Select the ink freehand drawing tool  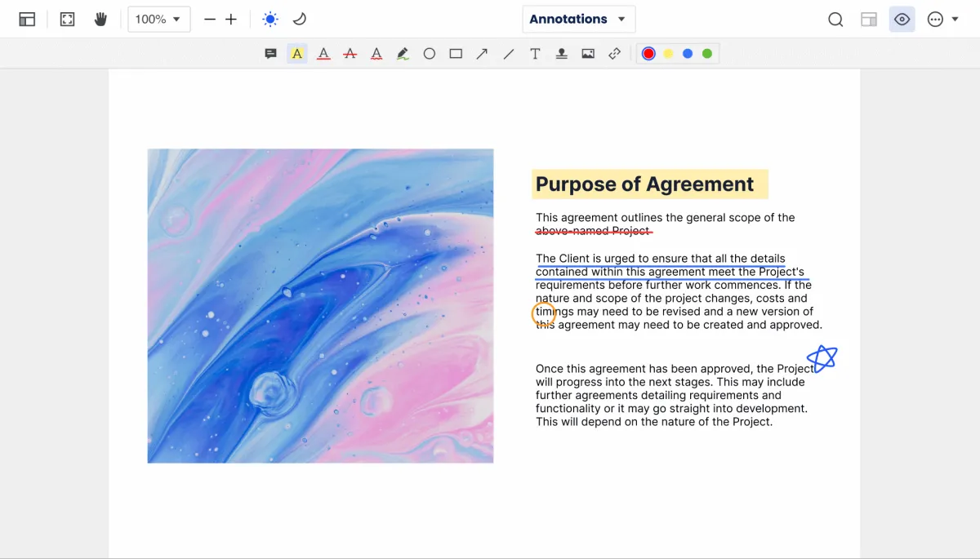pyautogui.click(x=403, y=54)
